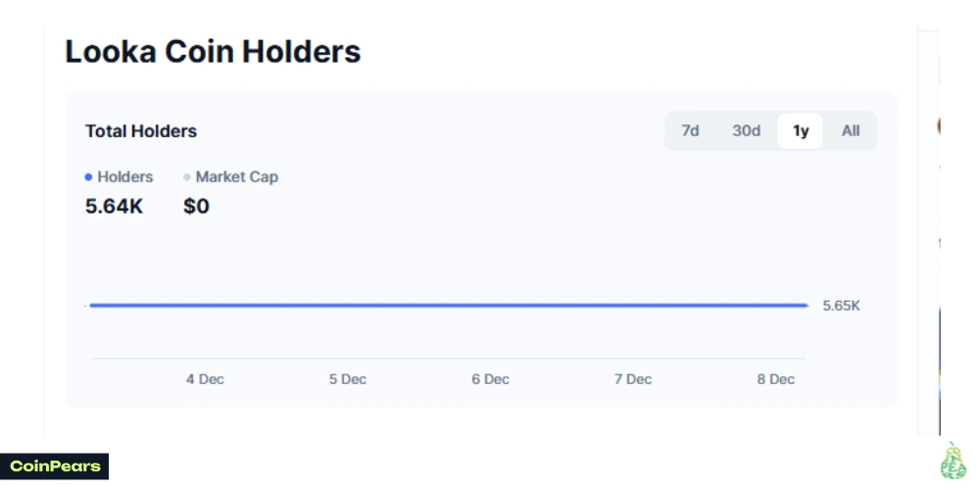Click the green pear icon in the corner
980x490 pixels.
(953, 462)
